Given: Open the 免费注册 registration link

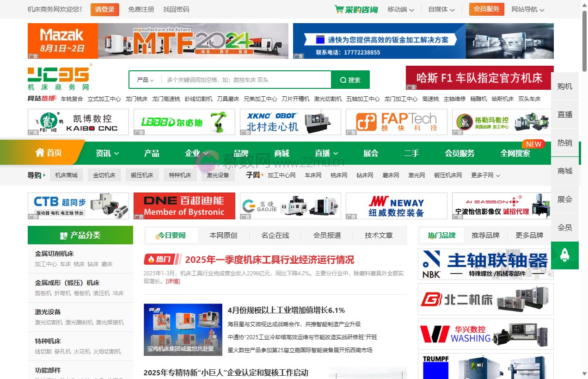Looking at the screenshot, I should 141,9.
